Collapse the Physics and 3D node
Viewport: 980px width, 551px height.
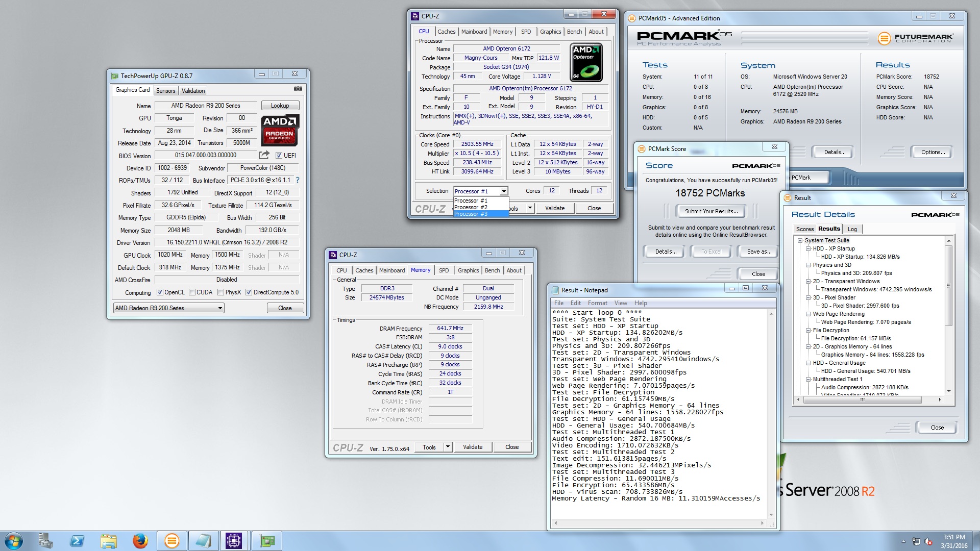(808, 265)
